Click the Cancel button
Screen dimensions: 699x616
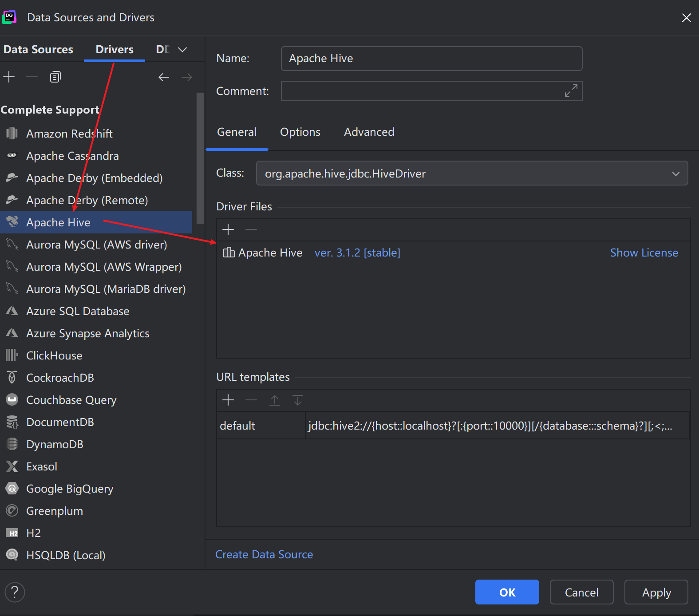point(581,592)
